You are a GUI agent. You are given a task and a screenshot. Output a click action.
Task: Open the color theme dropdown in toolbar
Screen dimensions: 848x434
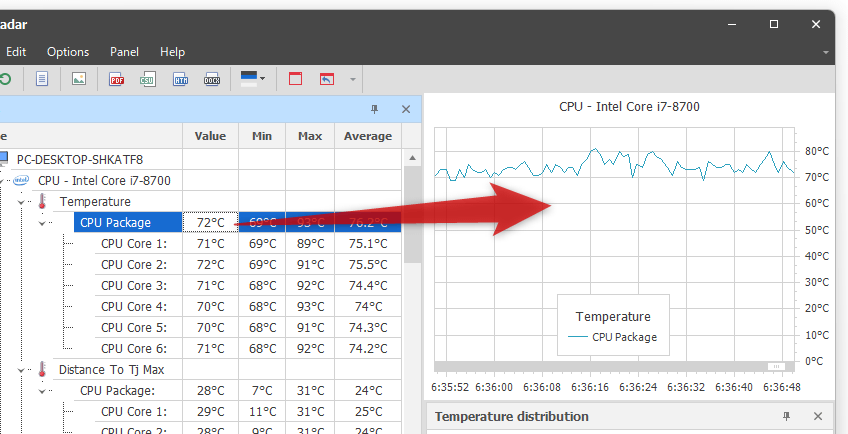point(253,79)
